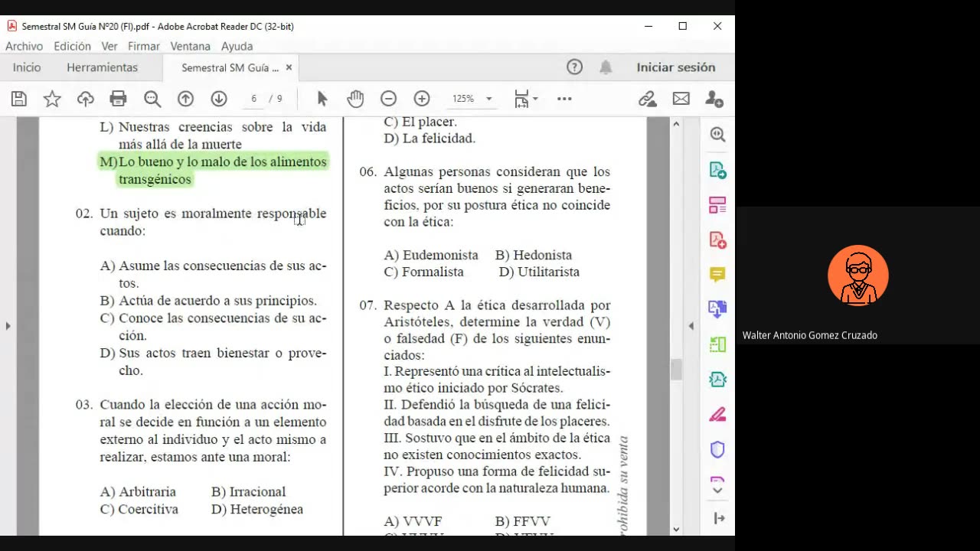980x551 pixels.
Task: Click the zoom in plus icon
Action: coord(422,99)
